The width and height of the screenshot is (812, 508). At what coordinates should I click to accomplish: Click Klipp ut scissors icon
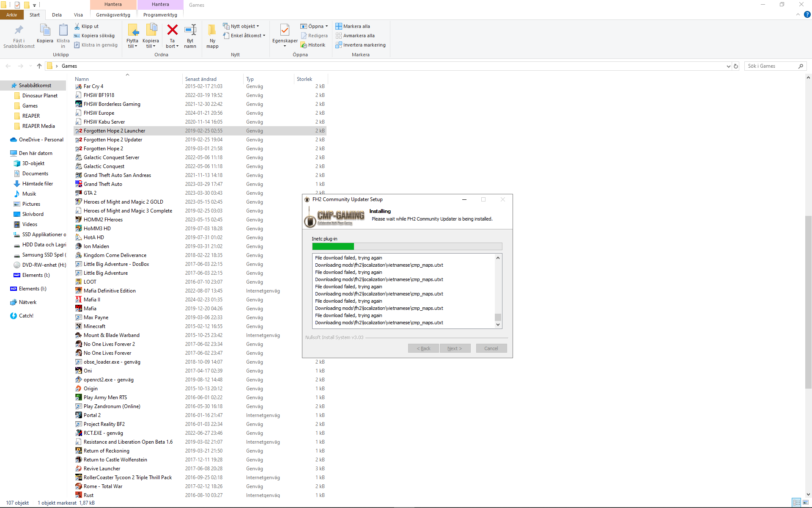pyautogui.click(x=77, y=26)
